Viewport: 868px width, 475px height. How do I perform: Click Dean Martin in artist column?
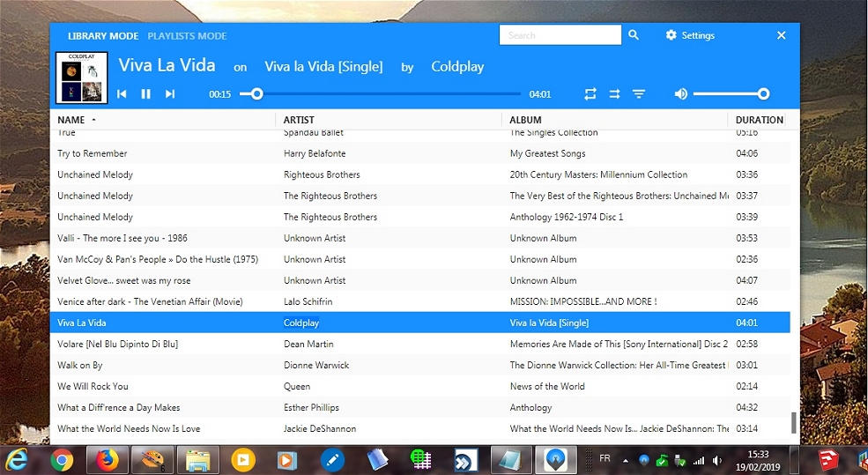click(308, 344)
